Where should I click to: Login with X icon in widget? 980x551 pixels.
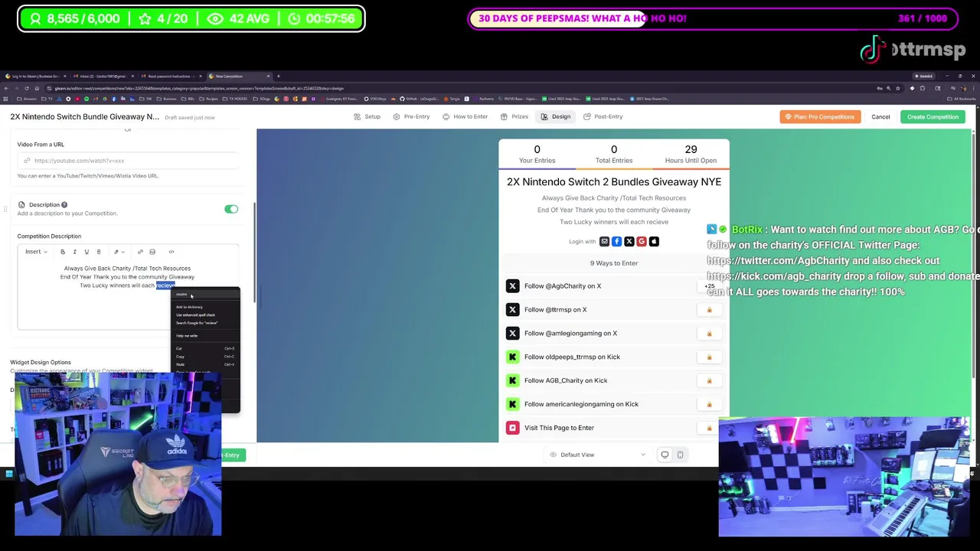point(629,241)
